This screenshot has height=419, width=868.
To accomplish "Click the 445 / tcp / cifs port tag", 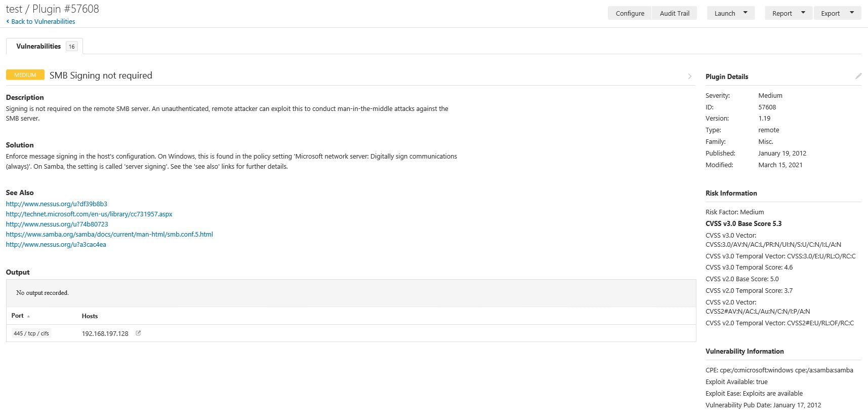I will point(31,333).
